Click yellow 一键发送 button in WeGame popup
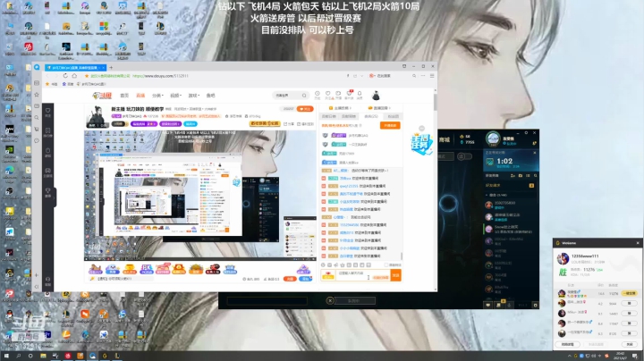 (x=629, y=293)
